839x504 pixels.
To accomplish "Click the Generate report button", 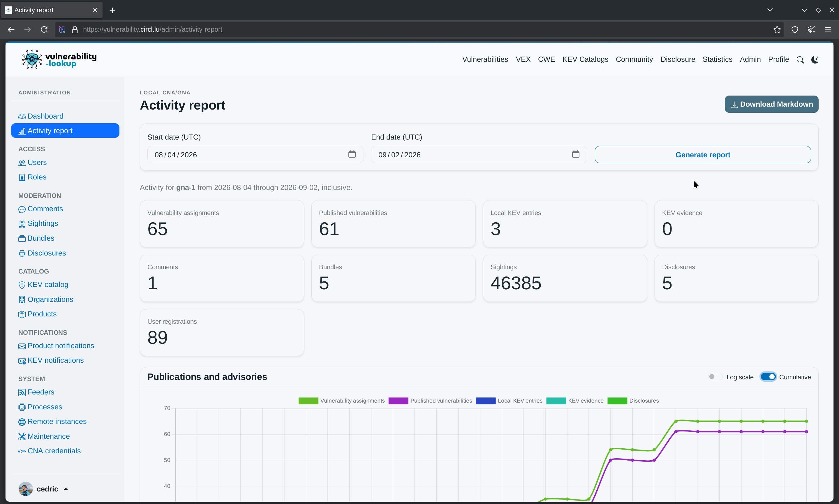I will pos(702,154).
